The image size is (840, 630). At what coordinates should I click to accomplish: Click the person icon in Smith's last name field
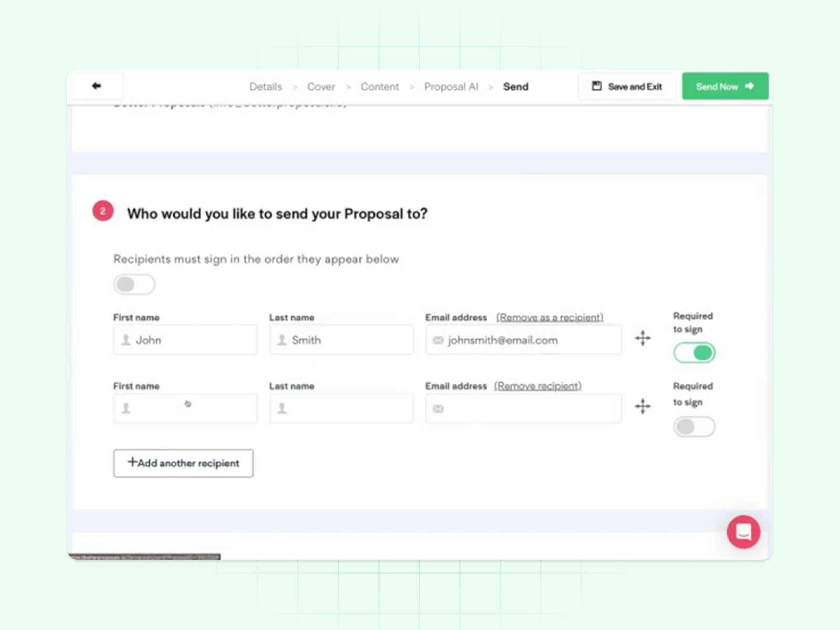(282, 340)
